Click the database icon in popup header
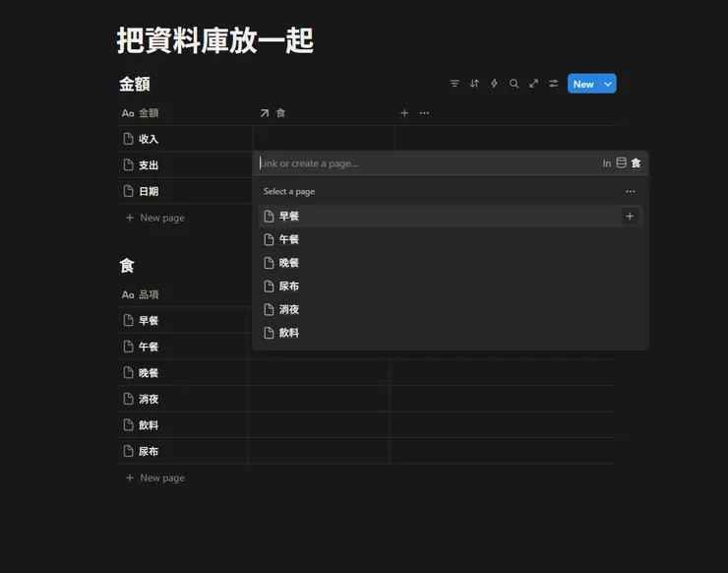The width and height of the screenshot is (728, 573). click(621, 162)
